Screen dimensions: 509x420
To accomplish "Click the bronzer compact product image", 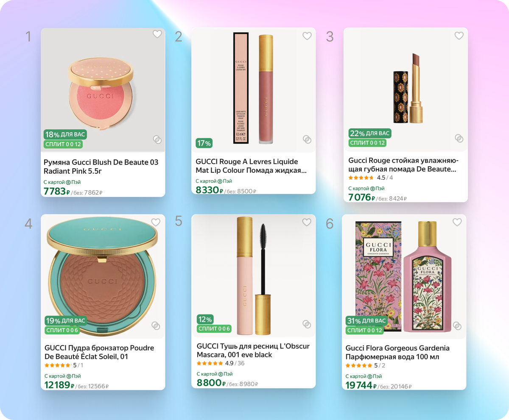I will [103, 276].
